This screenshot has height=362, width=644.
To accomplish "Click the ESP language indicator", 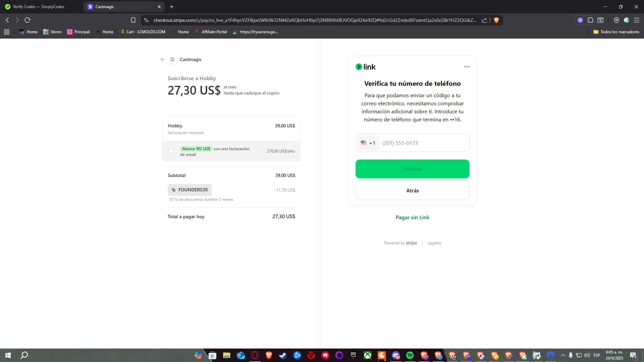I will (x=597, y=355).
